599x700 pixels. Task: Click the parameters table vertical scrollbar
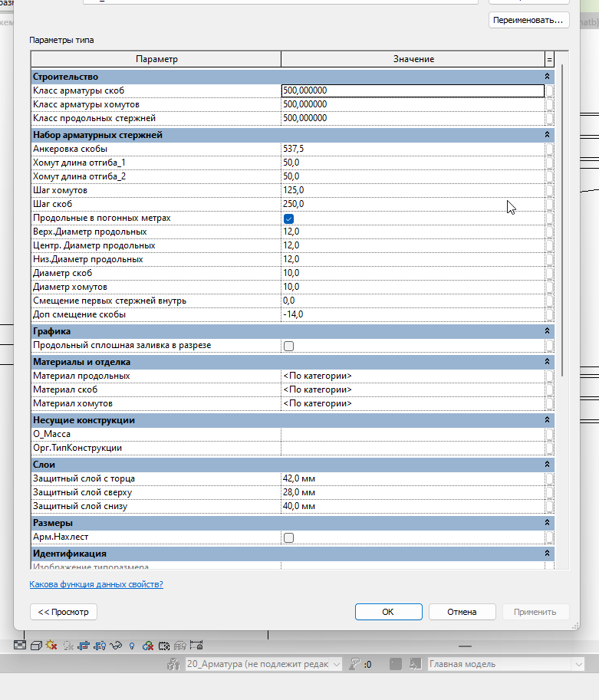pos(561,221)
